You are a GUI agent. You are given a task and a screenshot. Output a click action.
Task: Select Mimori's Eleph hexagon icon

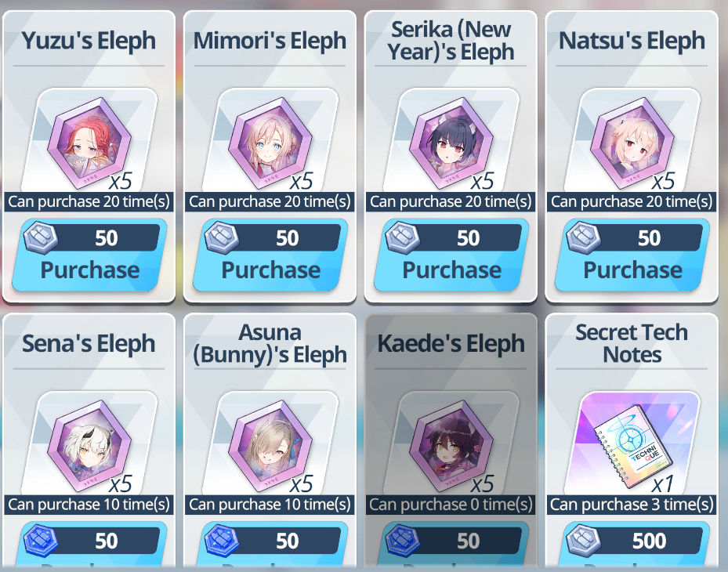click(270, 142)
